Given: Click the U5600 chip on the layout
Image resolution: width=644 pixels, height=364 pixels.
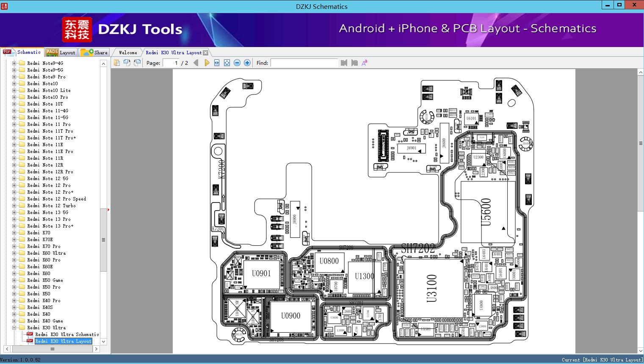Looking at the screenshot, I should pos(488,212).
